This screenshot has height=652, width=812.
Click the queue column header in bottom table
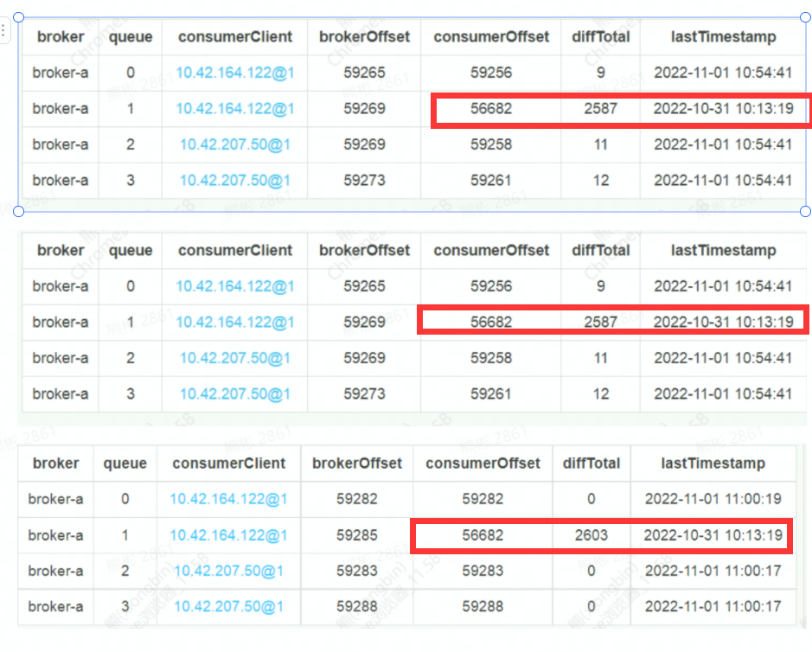click(x=125, y=463)
